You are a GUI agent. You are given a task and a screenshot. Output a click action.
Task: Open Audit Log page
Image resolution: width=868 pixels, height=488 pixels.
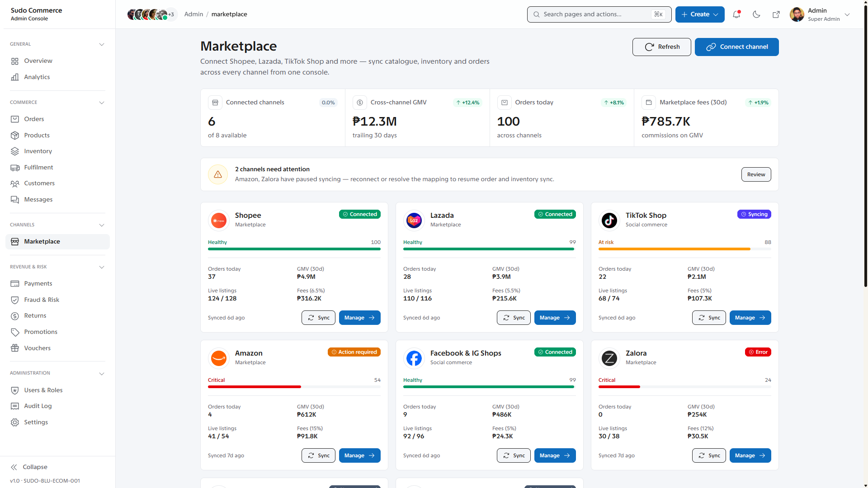[57, 406]
